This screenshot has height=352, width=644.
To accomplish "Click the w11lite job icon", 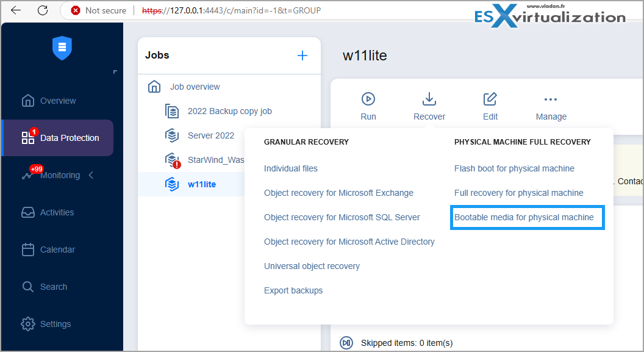I will pyautogui.click(x=172, y=184).
